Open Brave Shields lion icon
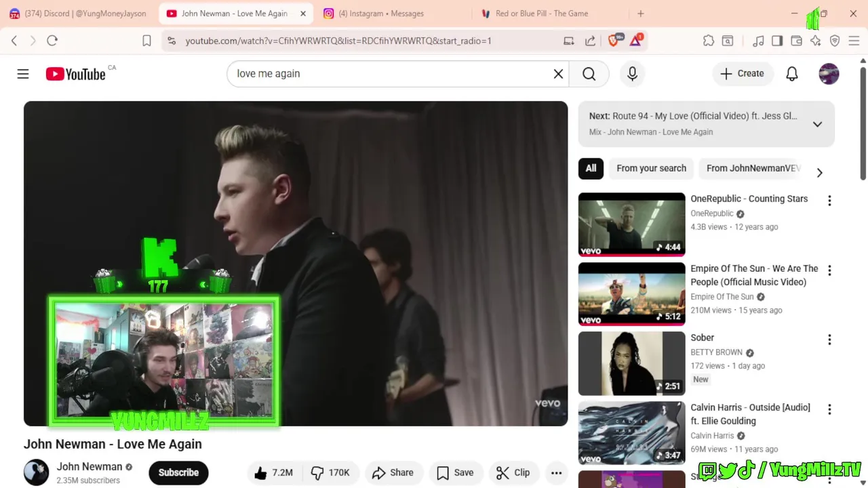Viewport: 868px width, 488px height. (614, 41)
